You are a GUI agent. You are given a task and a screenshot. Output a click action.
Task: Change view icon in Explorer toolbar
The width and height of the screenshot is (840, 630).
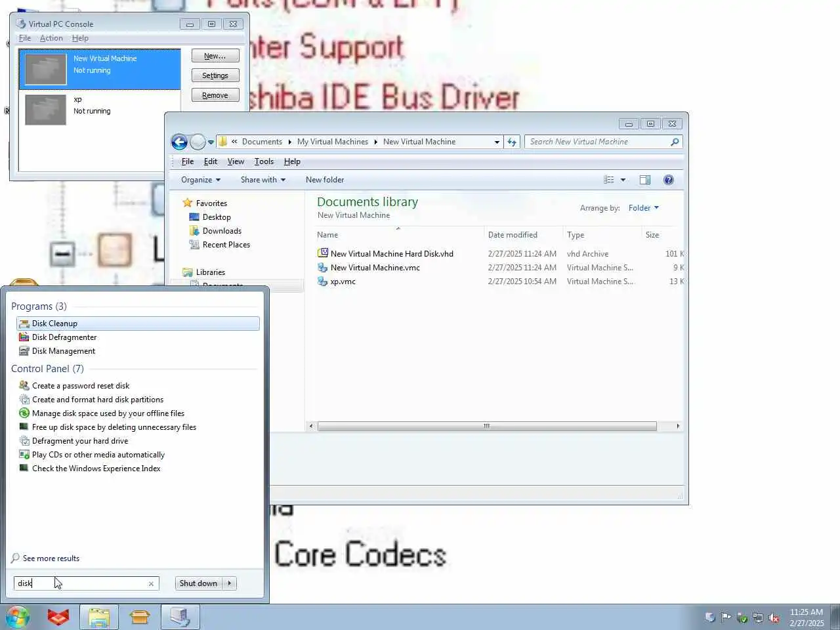(609, 180)
